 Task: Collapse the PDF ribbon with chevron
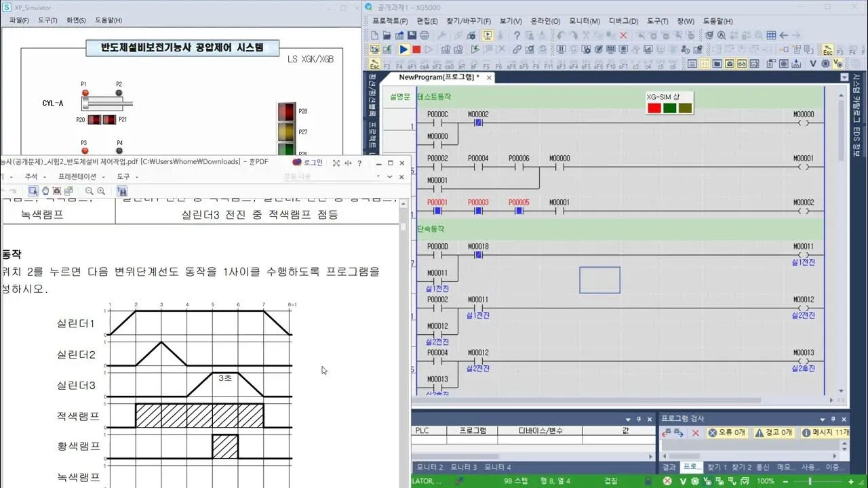(391, 177)
